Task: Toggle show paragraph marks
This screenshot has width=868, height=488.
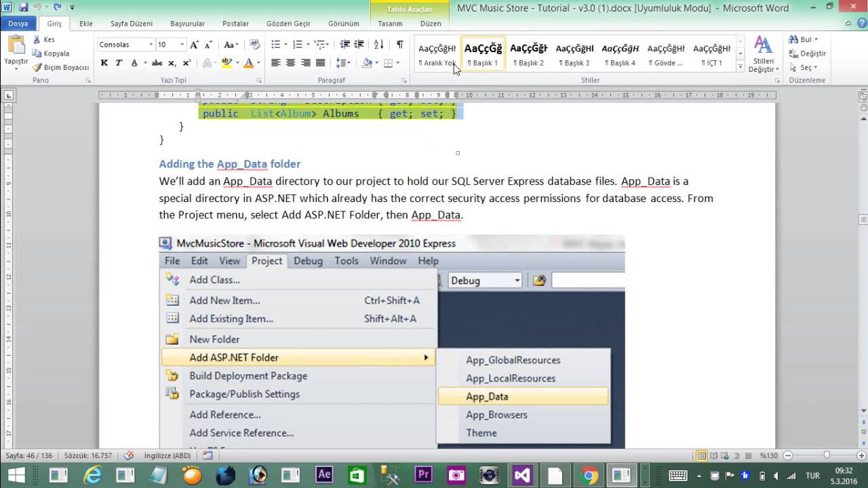Action: [400, 45]
